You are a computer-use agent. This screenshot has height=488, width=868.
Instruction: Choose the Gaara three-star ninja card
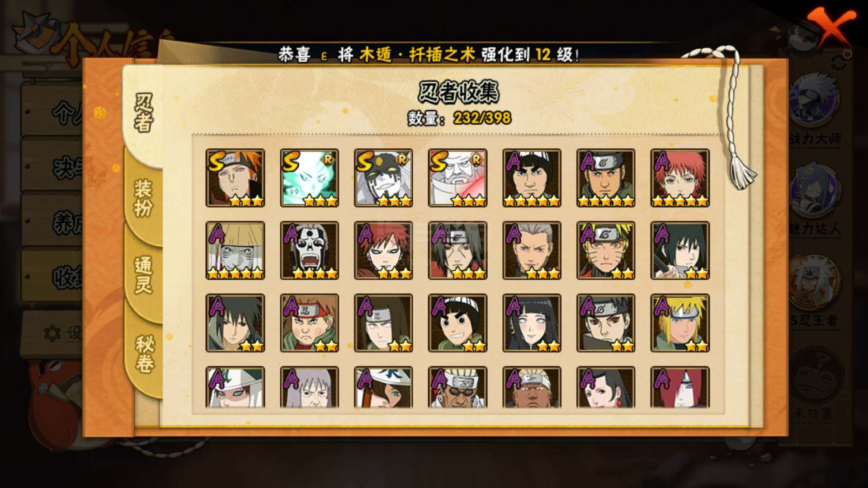(x=383, y=250)
